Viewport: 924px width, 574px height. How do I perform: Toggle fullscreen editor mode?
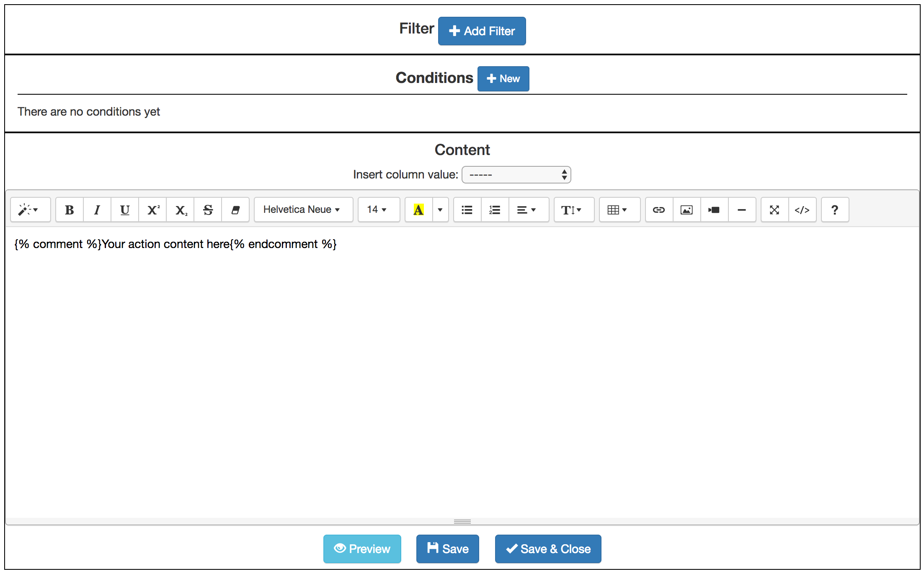click(x=775, y=209)
